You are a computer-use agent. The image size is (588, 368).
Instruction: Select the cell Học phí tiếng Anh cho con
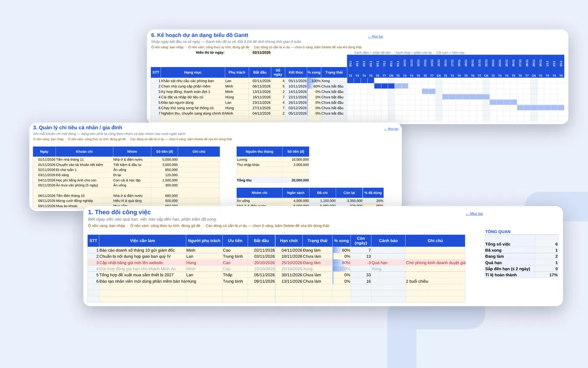tap(84, 180)
